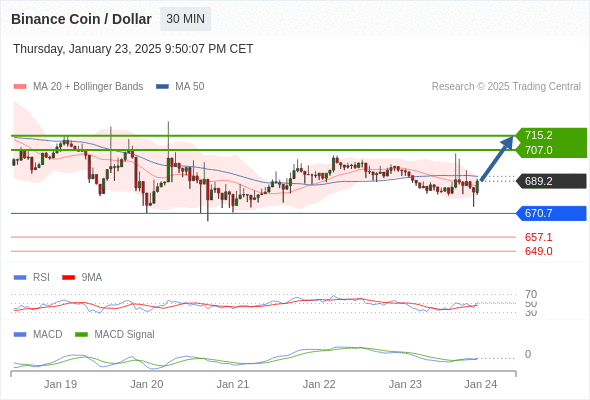Click the MACD zero level label
The image size is (590, 400).
point(528,354)
